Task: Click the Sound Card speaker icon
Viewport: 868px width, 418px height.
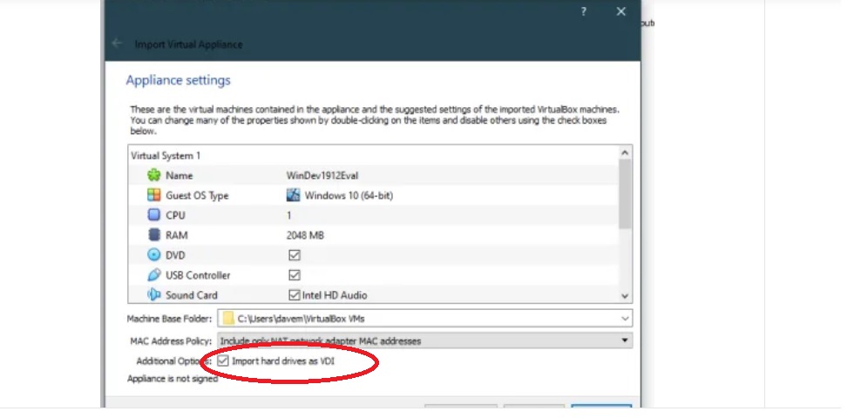Action: coord(153,294)
